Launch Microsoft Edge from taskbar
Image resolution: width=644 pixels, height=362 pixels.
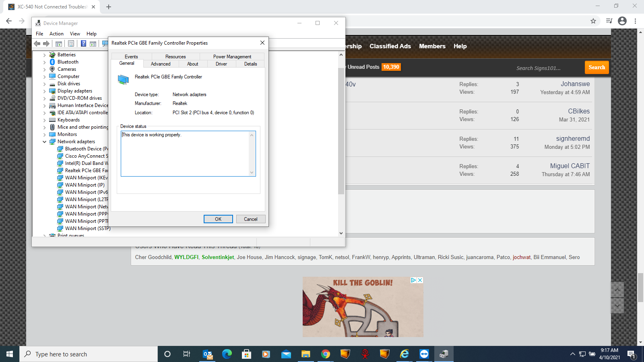(227, 354)
